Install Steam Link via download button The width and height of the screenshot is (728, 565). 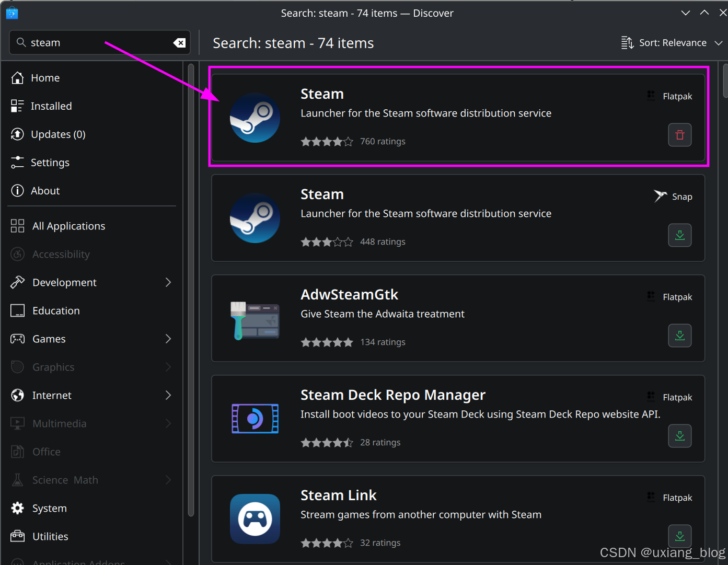tap(680, 536)
